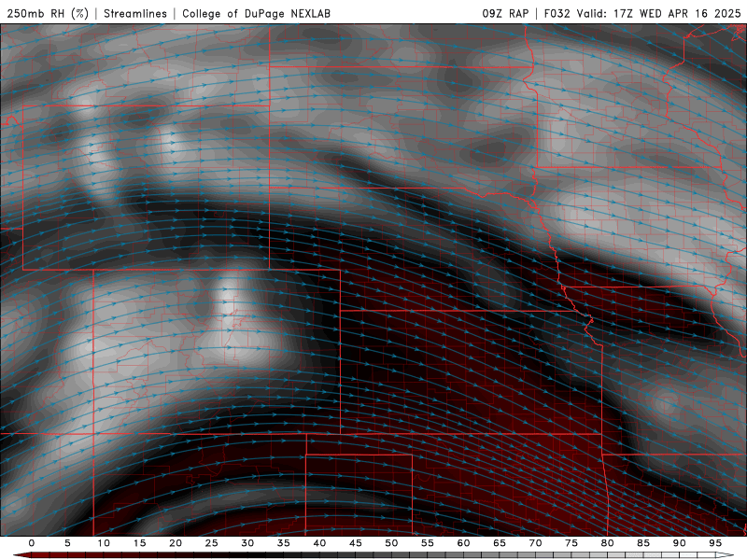747x560 pixels.
Task: Click the colorbar label '70'
Action: pos(535,543)
